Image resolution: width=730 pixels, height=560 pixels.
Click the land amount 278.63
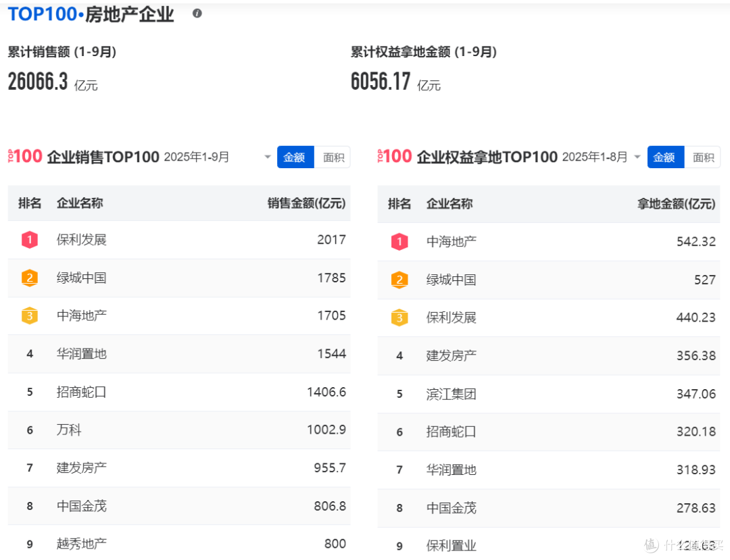(696, 508)
